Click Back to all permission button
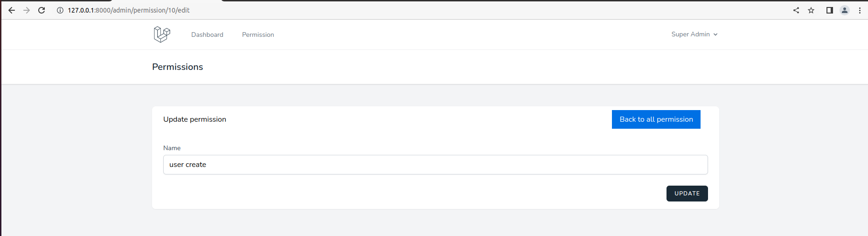Image resolution: width=868 pixels, height=236 pixels. (x=656, y=119)
